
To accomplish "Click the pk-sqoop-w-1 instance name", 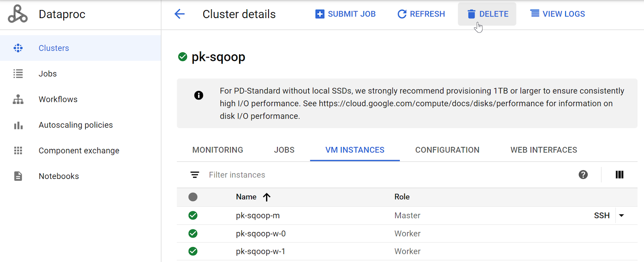I will tap(261, 252).
